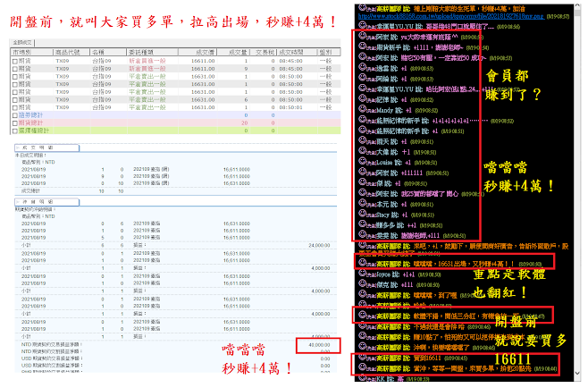Click 雨天's avatar icon in chat

point(362,140)
